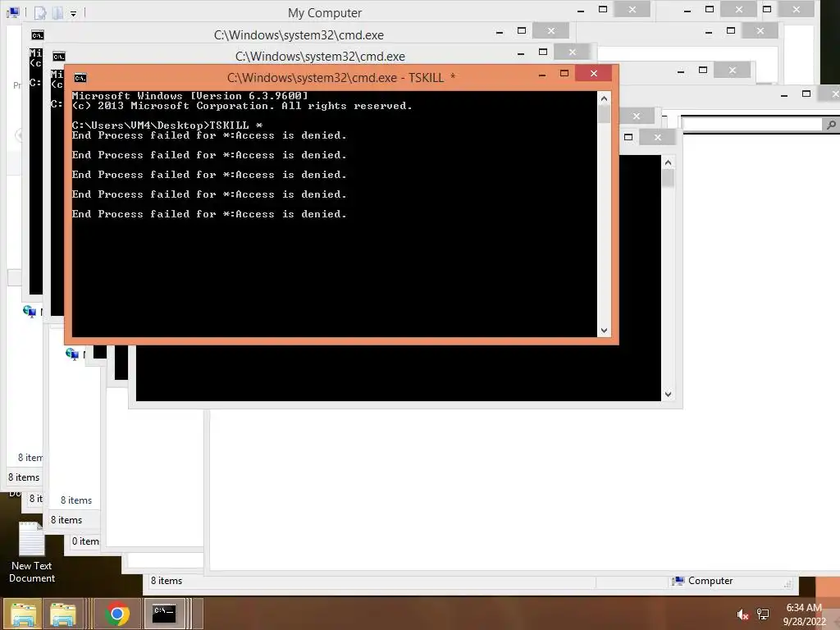Close the TSKILL cmd window with red X
The width and height of the screenshot is (840, 630).
594,73
